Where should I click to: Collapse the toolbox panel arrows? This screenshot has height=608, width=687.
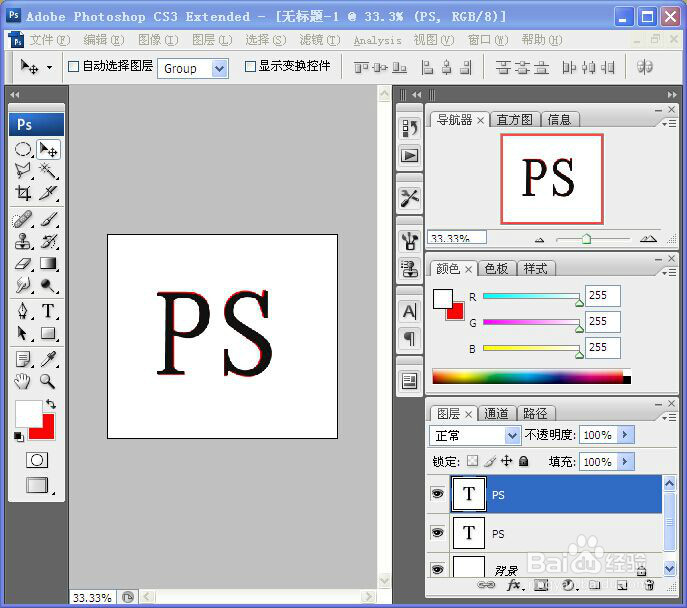(14, 94)
